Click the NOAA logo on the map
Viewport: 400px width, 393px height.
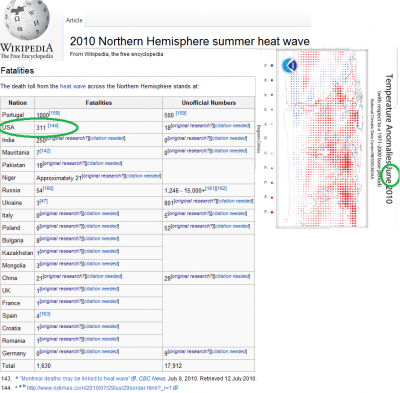click(289, 65)
